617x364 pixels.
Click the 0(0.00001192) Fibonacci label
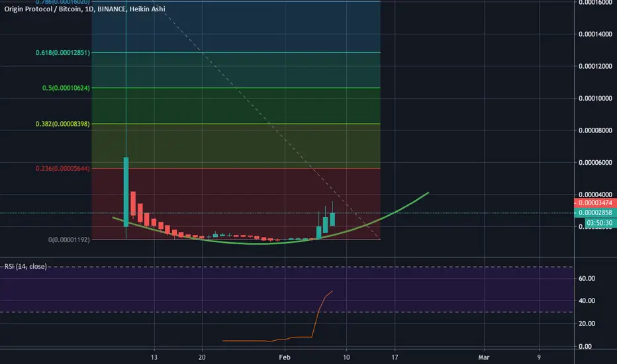coord(69,240)
